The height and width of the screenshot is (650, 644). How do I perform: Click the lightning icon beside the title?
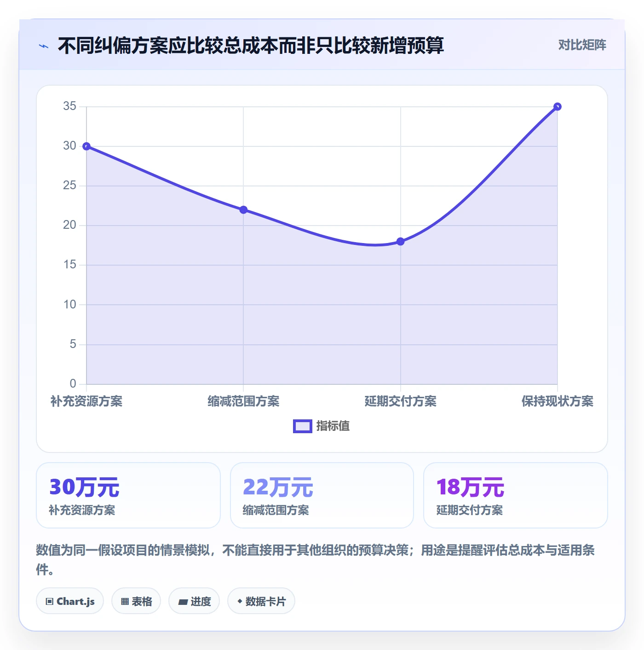coord(44,46)
